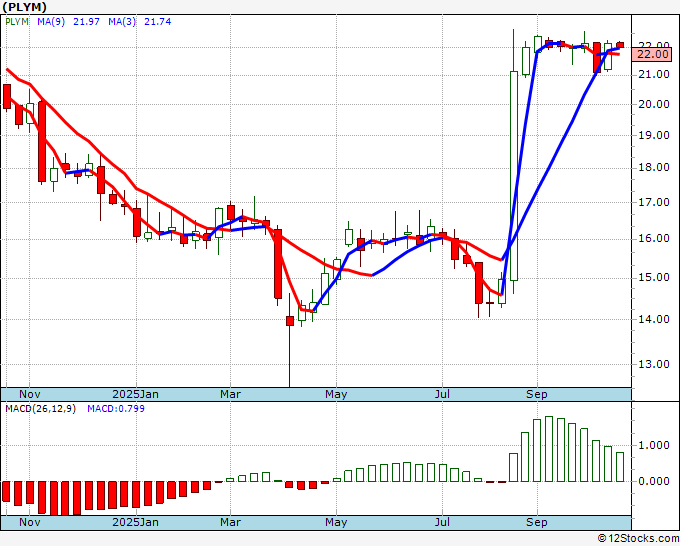Viewport: 680px width, 546px height.
Task: Click the MA(9) value 21.97
Action: point(86,22)
